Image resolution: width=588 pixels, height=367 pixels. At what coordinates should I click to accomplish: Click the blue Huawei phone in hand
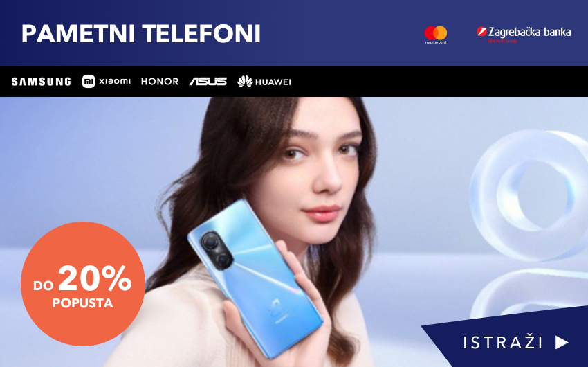click(255, 278)
